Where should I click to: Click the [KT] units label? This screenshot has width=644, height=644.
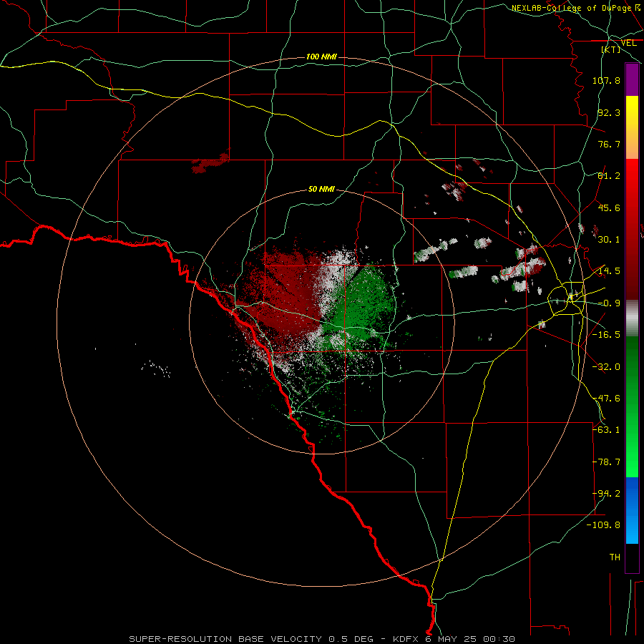click(x=611, y=49)
